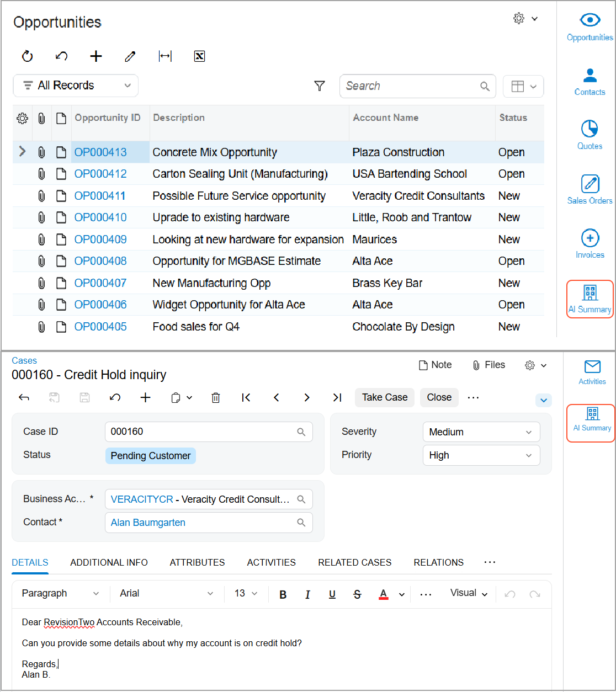Open the font size 13 dropdown
This screenshot has height=692, width=616.
(x=246, y=593)
